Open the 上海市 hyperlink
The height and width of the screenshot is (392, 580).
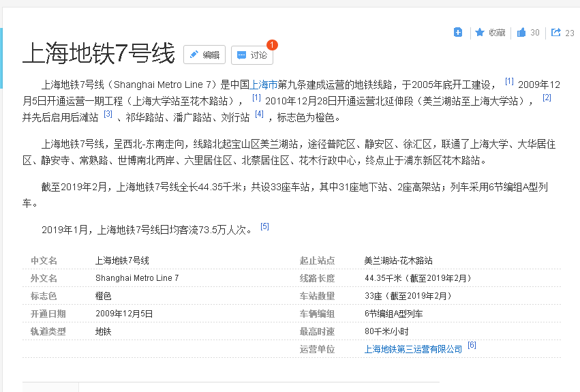pos(263,85)
